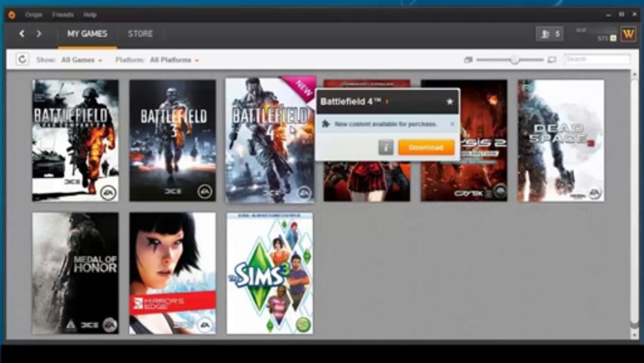Open the friends list button showing 5
This screenshot has height=363, width=644.
coord(549,34)
